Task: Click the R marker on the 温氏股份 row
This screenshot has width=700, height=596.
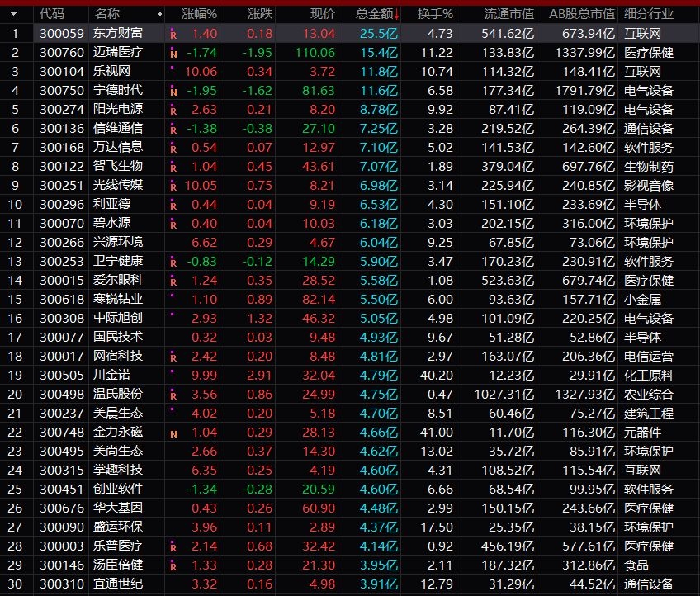Action: 173,395
